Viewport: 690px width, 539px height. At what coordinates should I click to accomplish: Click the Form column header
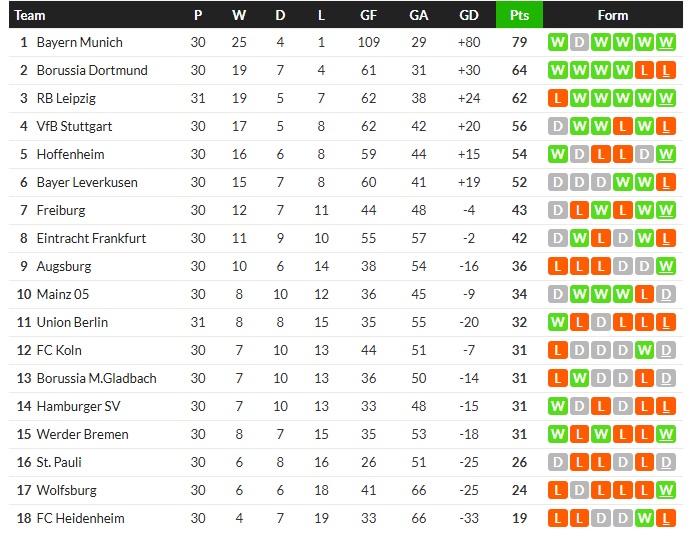(612, 15)
